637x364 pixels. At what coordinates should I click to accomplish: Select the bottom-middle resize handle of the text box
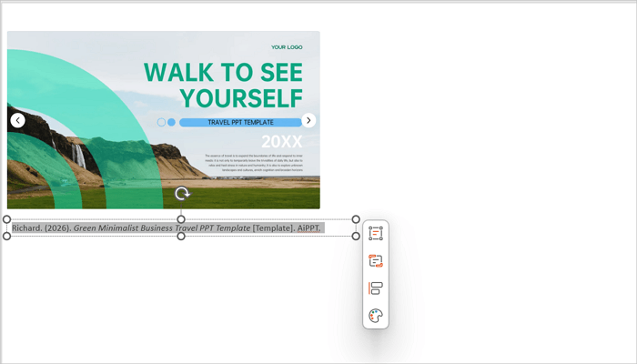(181, 236)
